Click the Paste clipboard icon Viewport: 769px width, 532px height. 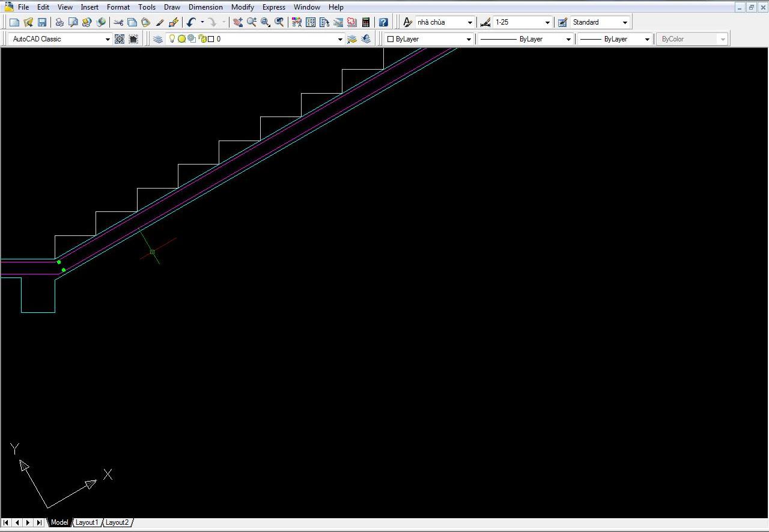[146, 22]
